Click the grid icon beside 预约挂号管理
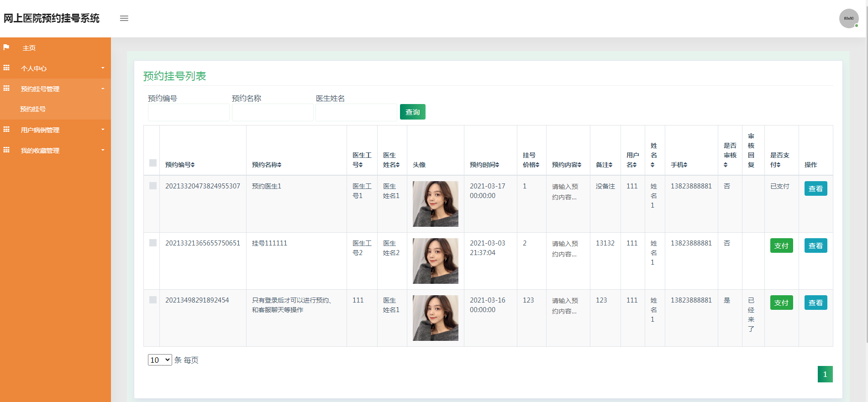 coord(6,89)
